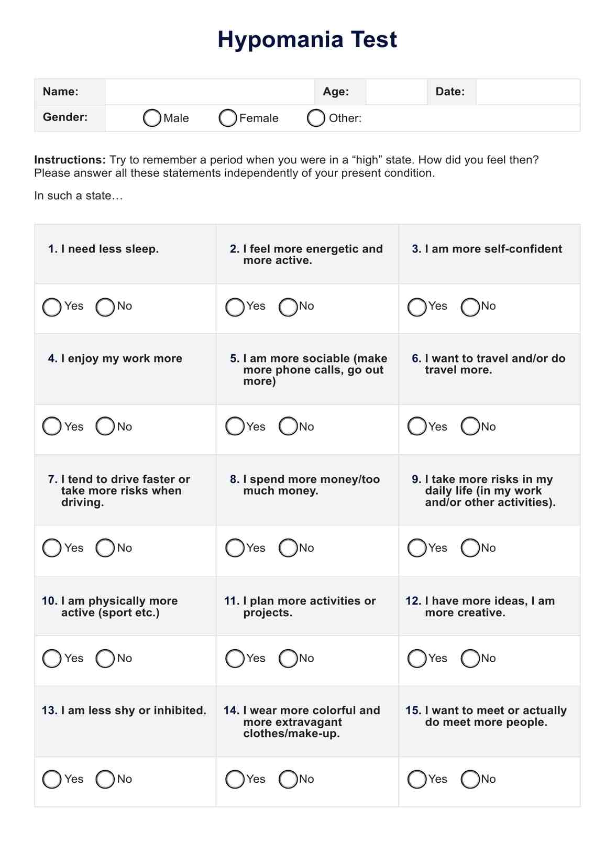Viewport: 616px width, 854px height.
Task: Select No for 'I want to travel'
Action: point(470,426)
